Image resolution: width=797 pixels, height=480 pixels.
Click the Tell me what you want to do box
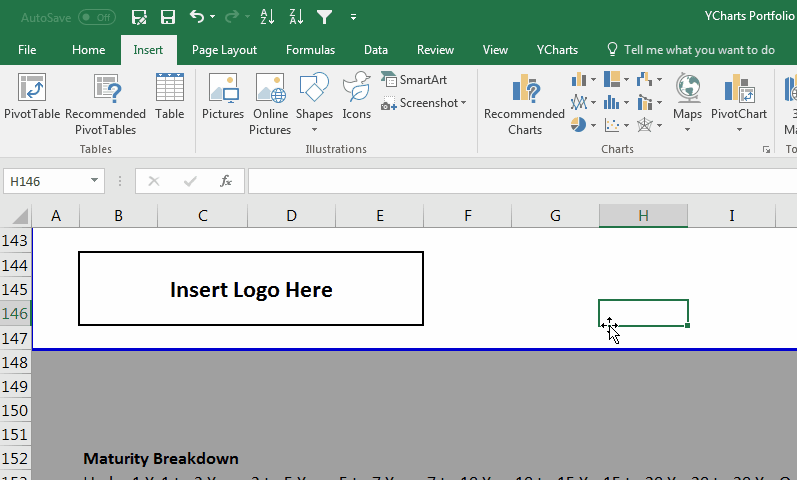pyautogui.click(x=691, y=50)
